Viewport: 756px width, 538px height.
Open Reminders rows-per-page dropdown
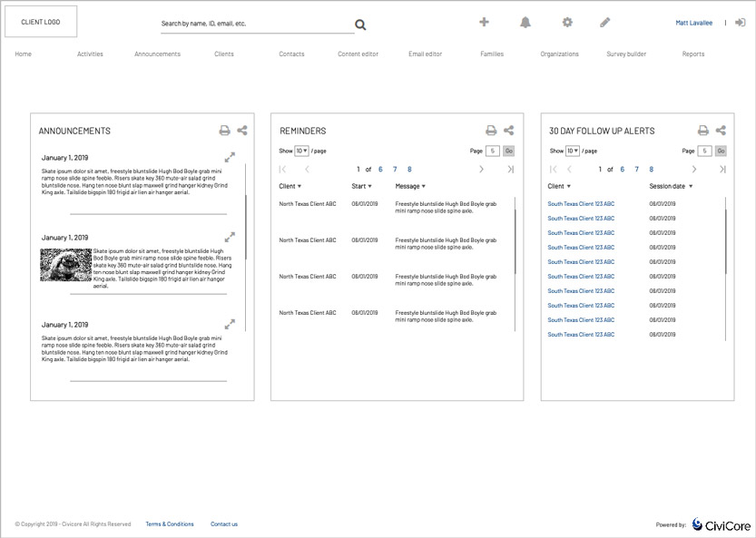click(302, 151)
